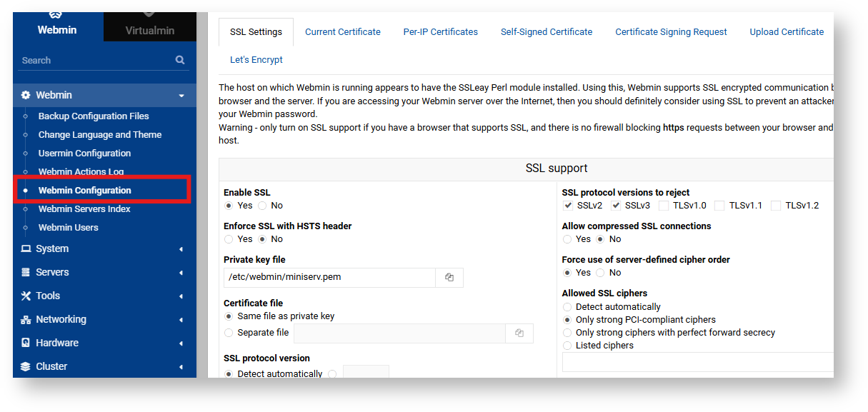Open the Let's Encrypt tab
This screenshot has width=868, height=412.
pos(256,60)
